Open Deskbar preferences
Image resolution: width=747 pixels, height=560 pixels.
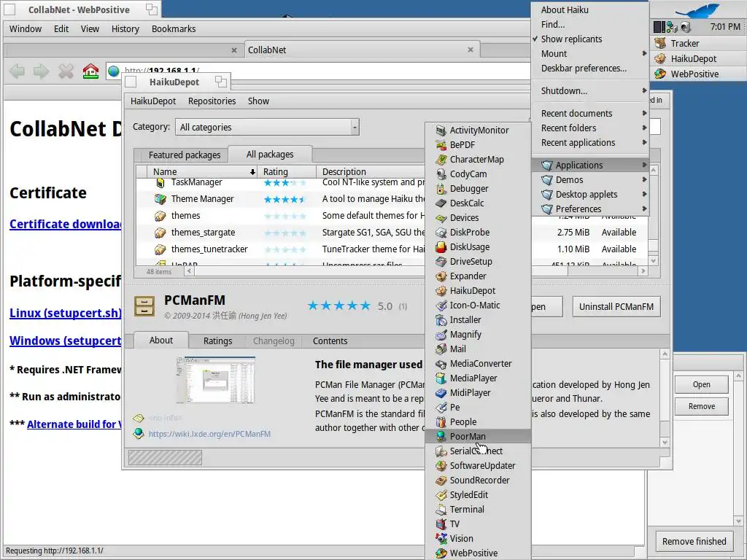[x=589, y=69]
